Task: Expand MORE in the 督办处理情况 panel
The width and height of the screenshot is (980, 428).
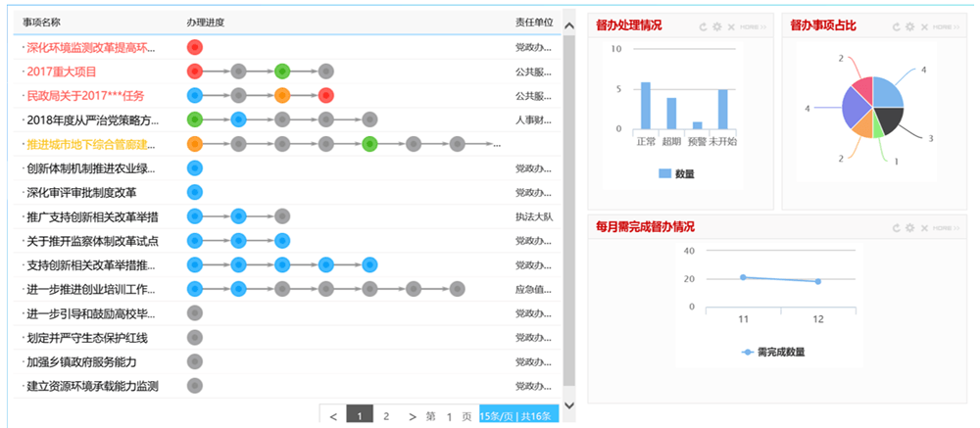Action: coord(753,26)
